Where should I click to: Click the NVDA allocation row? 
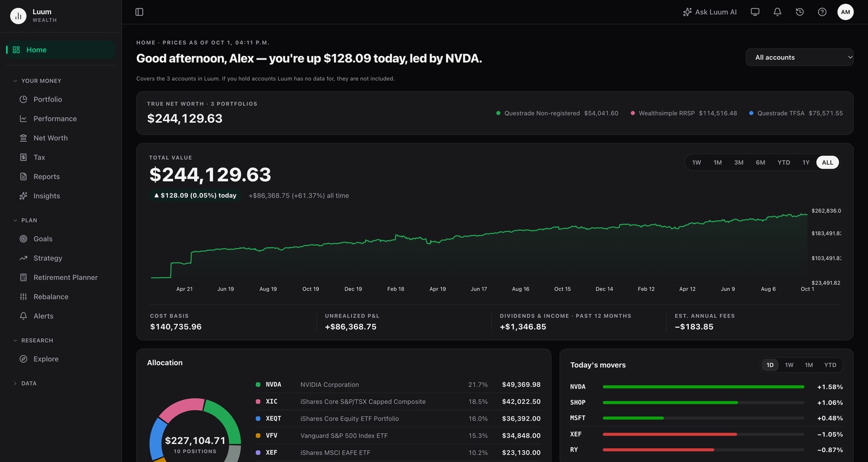(x=398, y=384)
